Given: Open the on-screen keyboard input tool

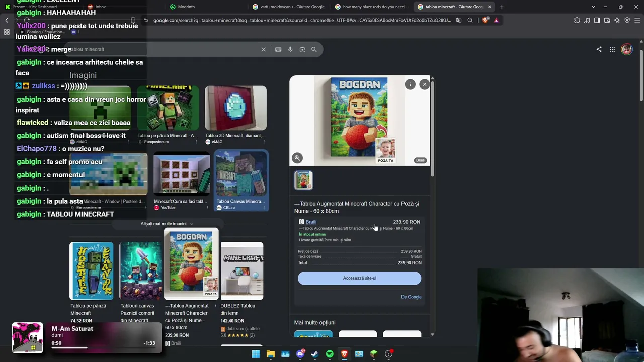Looking at the screenshot, I should click(278, 49).
